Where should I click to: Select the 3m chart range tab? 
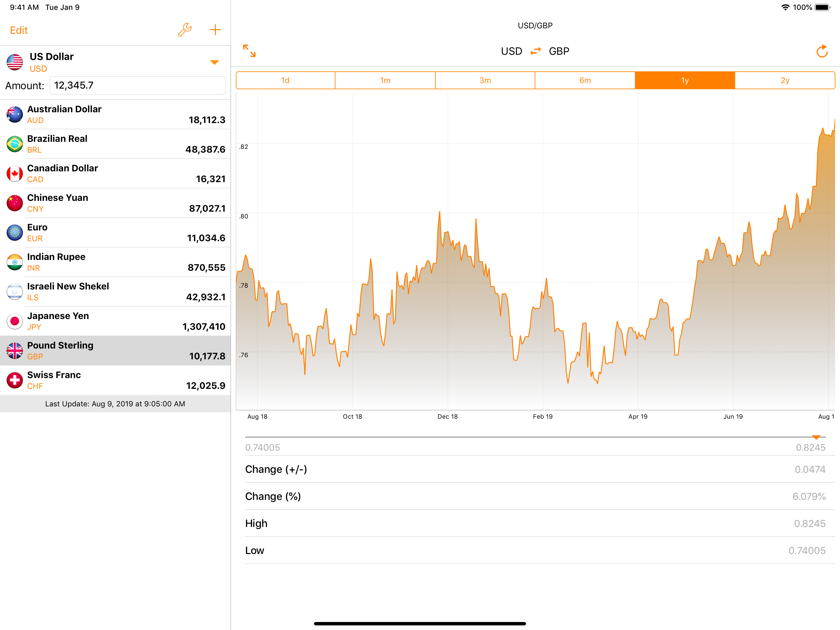pyautogui.click(x=485, y=80)
